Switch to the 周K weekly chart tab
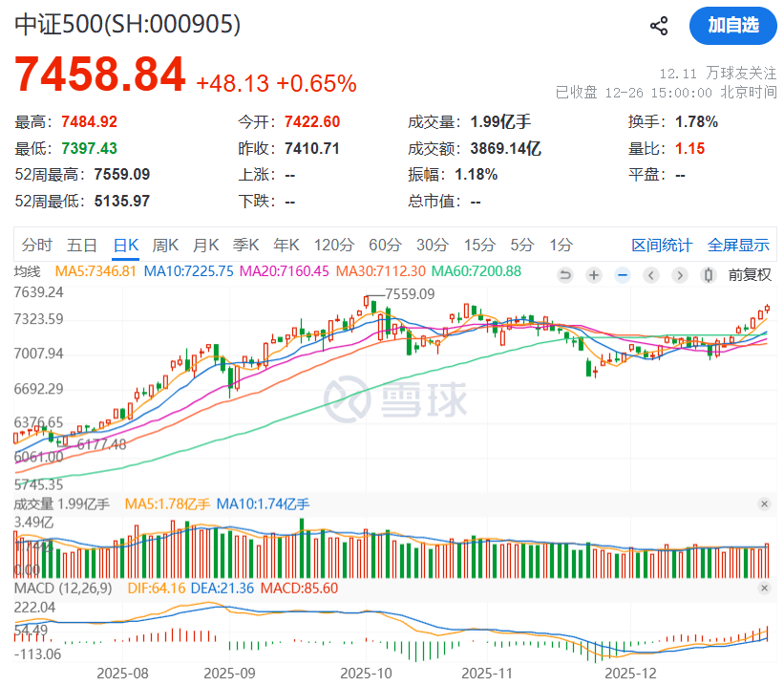 pyautogui.click(x=165, y=245)
